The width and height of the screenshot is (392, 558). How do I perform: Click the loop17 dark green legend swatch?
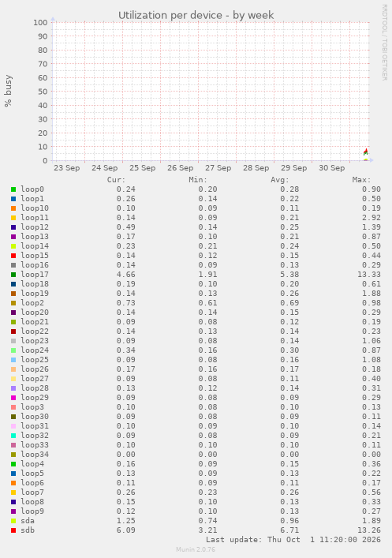[13, 275]
